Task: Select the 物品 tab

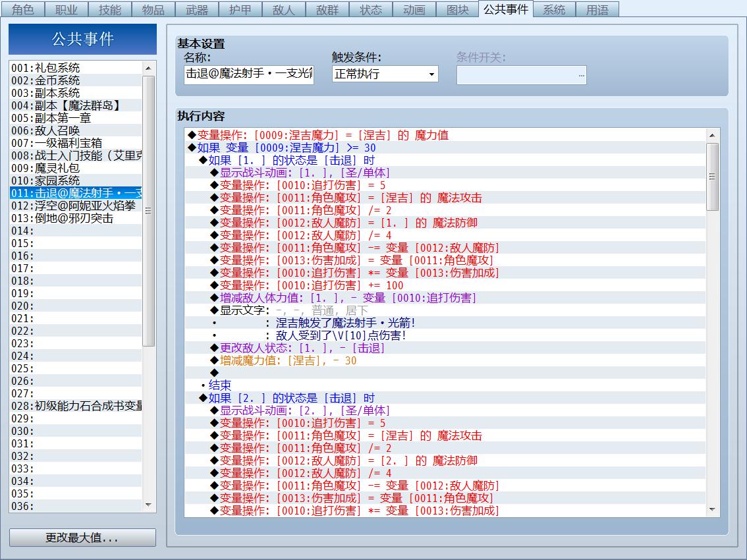Action: 153,9
